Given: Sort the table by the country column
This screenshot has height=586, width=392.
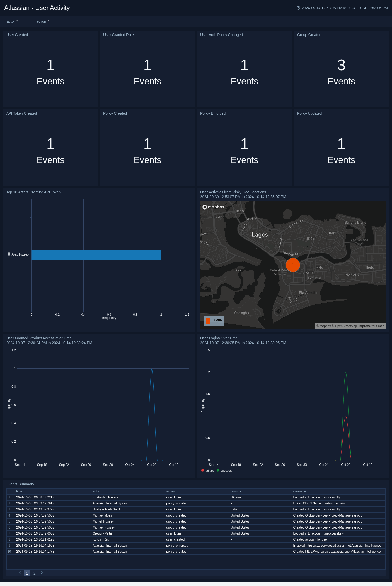Looking at the screenshot, I should (x=236, y=491).
